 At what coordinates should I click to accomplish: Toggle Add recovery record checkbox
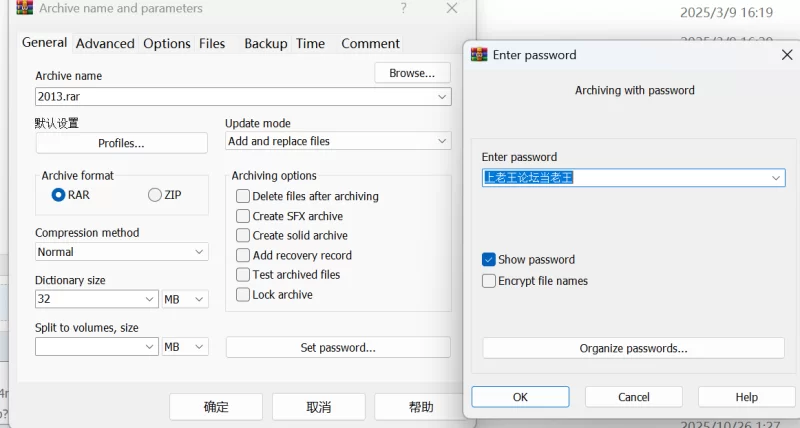tap(243, 255)
